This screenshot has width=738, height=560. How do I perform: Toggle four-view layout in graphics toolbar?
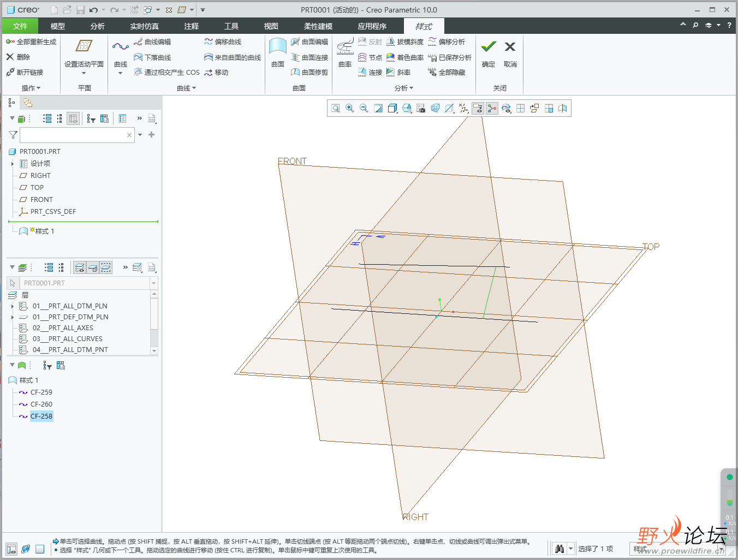tap(520, 109)
